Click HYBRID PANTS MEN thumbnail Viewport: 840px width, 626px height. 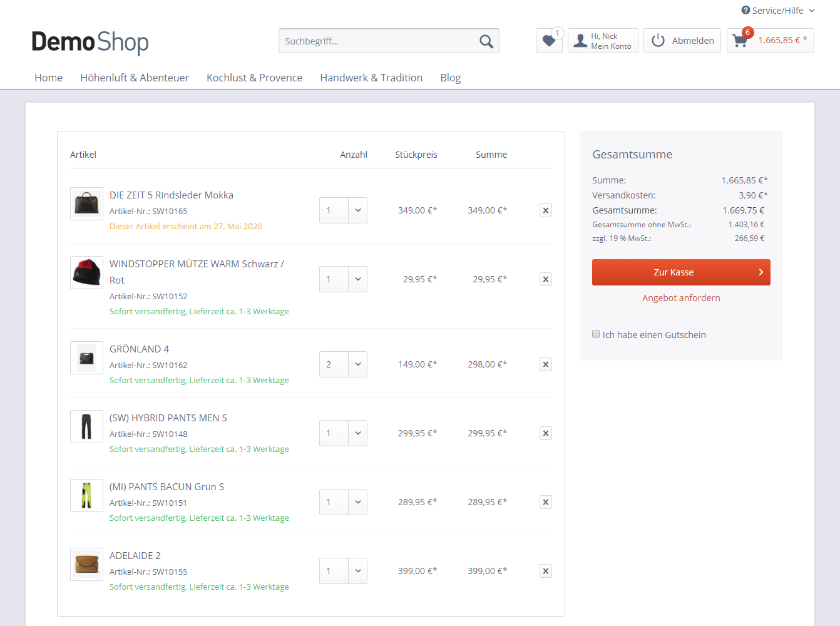86,426
